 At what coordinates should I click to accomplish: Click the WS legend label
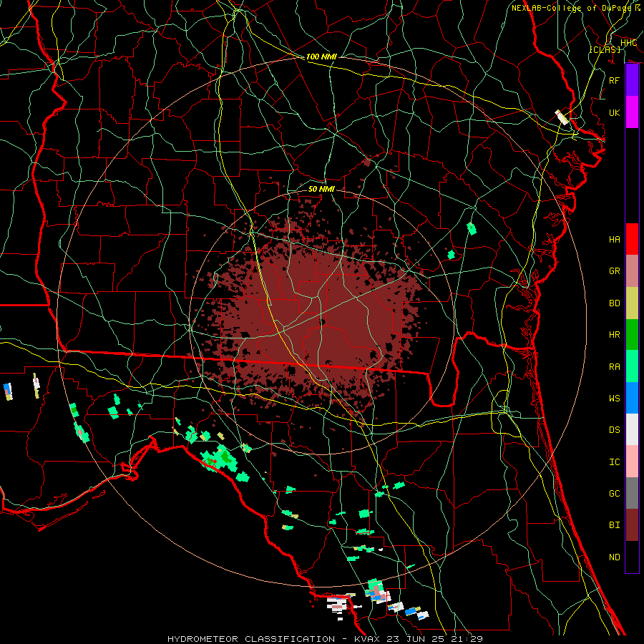pos(614,398)
